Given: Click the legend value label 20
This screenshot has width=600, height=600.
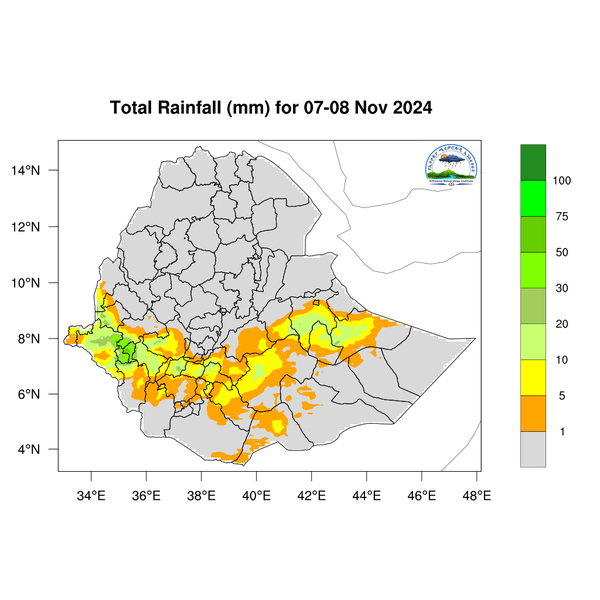Looking at the screenshot, I should 562,324.
